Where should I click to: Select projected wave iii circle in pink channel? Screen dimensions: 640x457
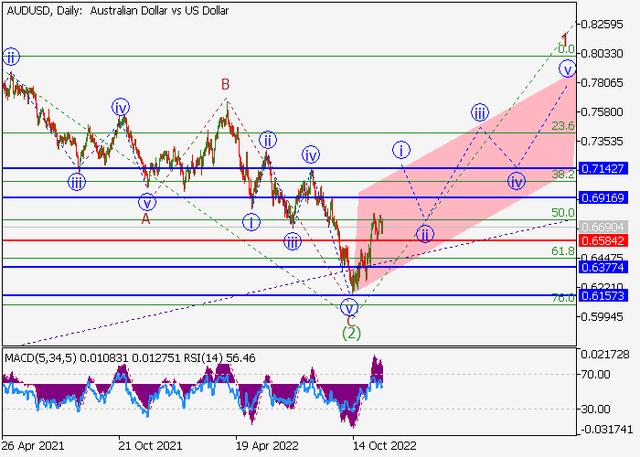(480, 111)
